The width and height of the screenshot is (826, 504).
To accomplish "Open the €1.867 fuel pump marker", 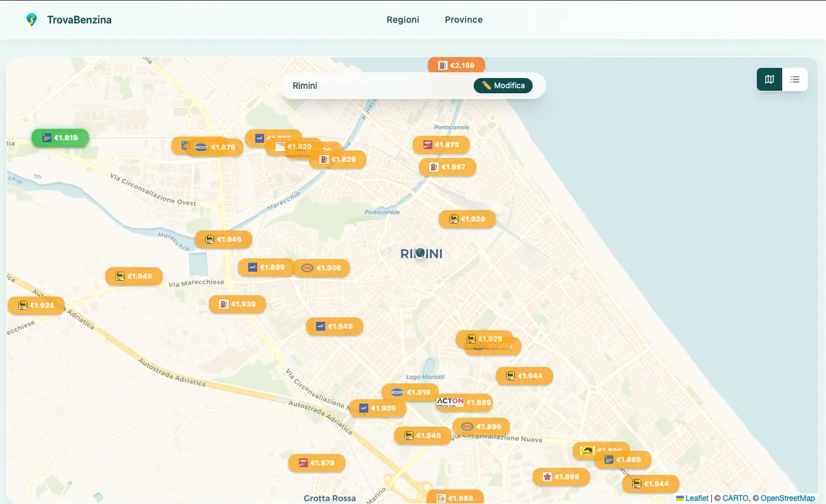I will click(x=447, y=167).
